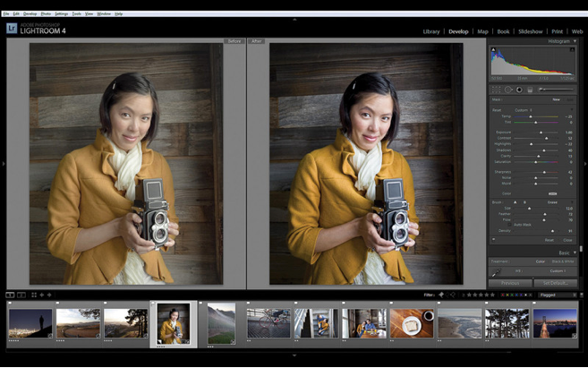Select the Crop Overlay tool icon
Image resolution: width=588 pixels, height=368 pixels.
[497, 90]
